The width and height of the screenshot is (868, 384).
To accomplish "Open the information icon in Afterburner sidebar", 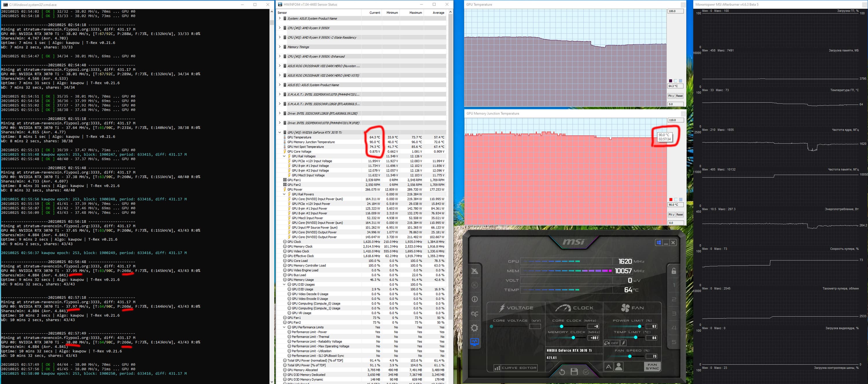I will click(475, 299).
